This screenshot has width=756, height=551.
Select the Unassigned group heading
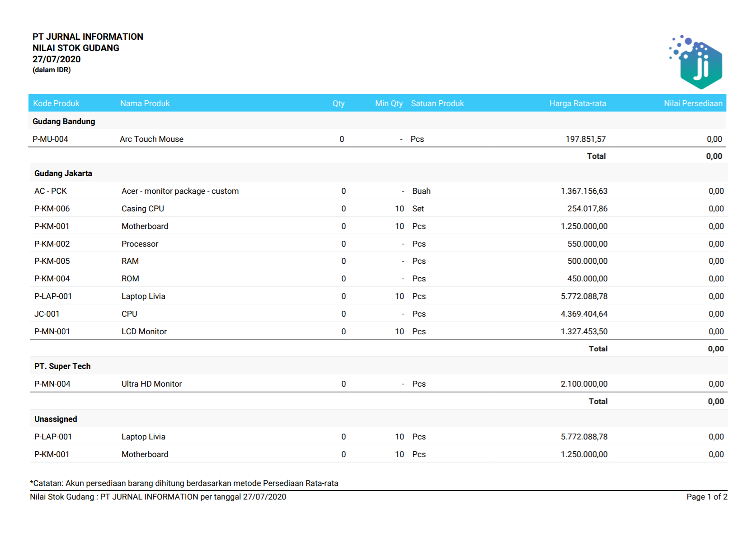coord(56,419)
